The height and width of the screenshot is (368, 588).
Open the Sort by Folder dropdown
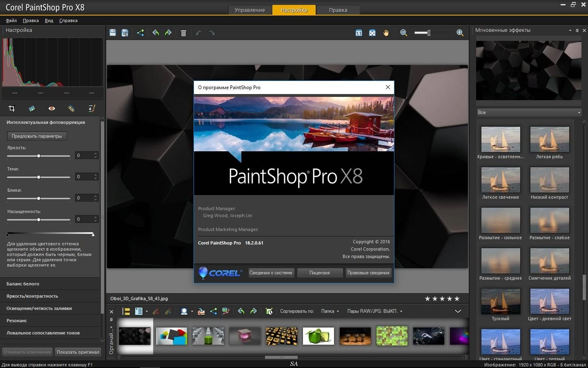point(330,311)
